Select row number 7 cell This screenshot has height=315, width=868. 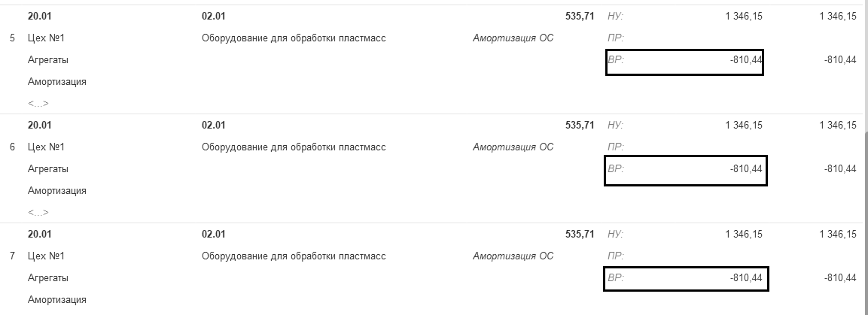tap(12, 256)
